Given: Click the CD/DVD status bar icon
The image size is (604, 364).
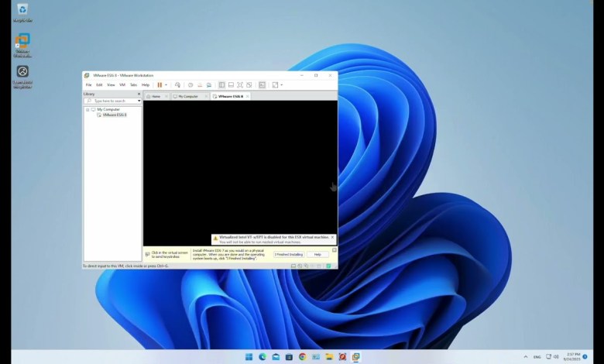Looking at the screenshot, I should point(300,266).
